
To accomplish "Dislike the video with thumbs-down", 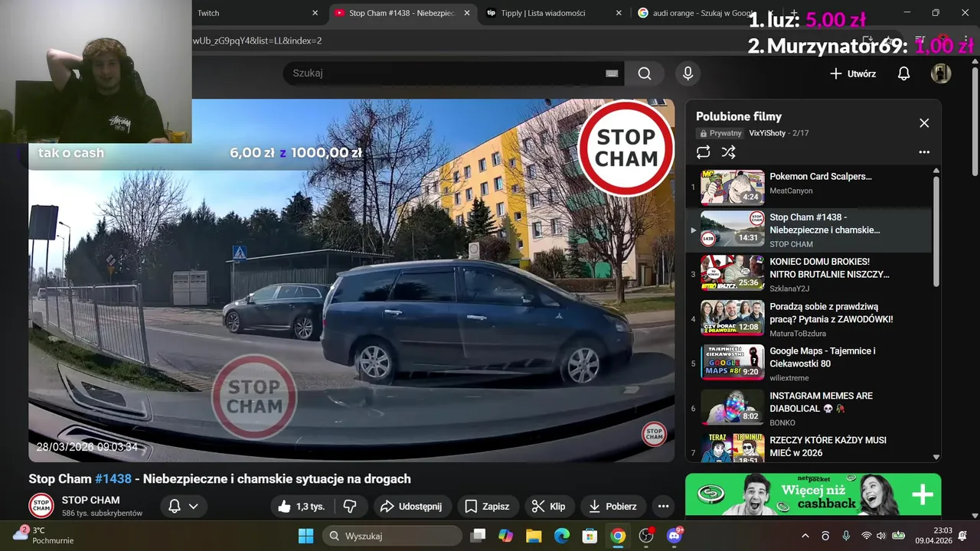I will 350,506.
